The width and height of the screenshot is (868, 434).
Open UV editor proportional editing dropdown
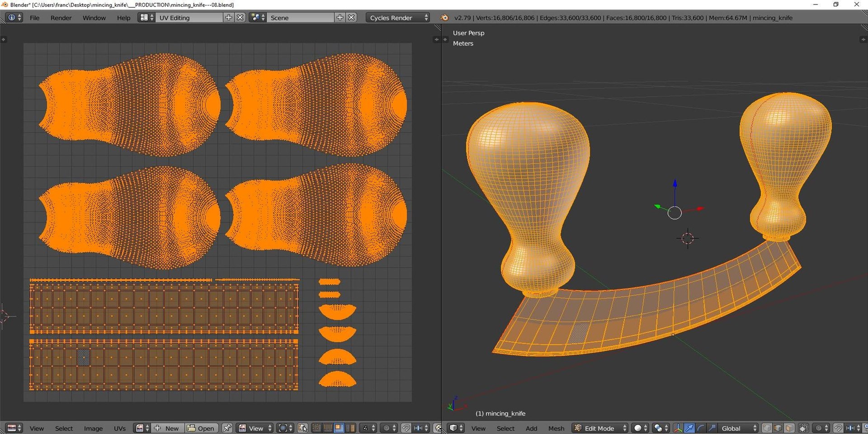click(389, 428)
